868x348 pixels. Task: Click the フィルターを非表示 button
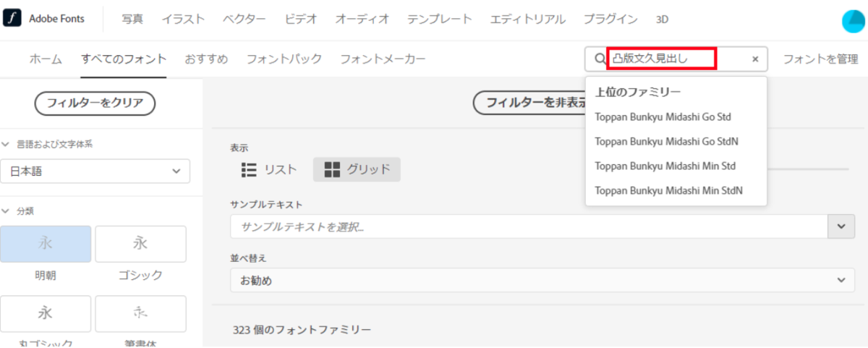click(530, 103)
